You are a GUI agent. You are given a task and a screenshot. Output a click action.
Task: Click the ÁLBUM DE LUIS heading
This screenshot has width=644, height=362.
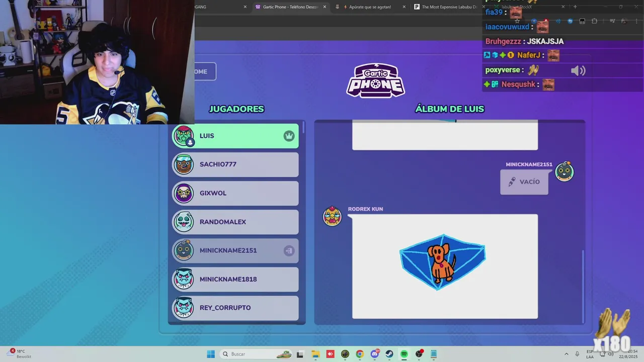click(450, 109)
